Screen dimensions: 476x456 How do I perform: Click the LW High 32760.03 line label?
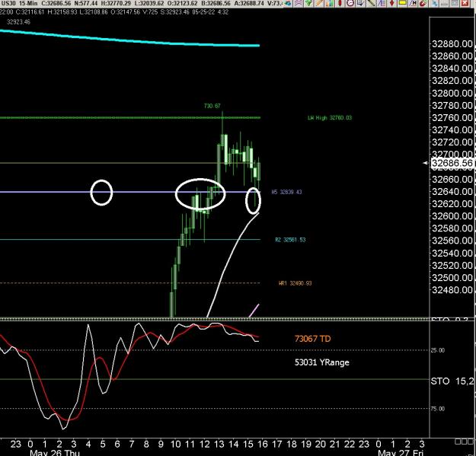330,118
